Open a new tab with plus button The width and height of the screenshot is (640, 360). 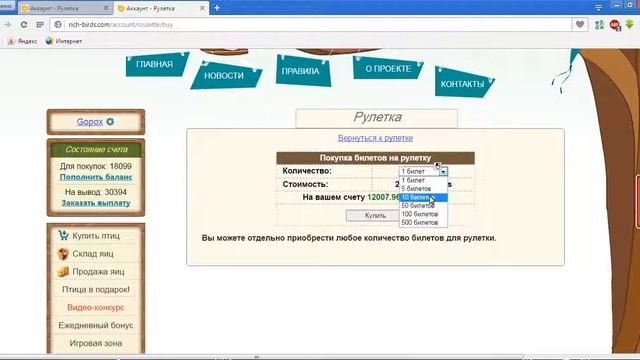pos(217,8)
